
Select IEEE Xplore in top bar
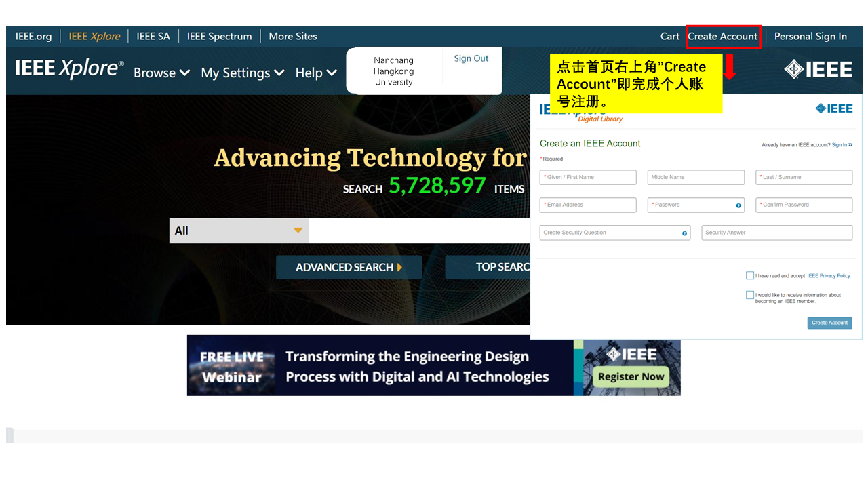point(94,36)
